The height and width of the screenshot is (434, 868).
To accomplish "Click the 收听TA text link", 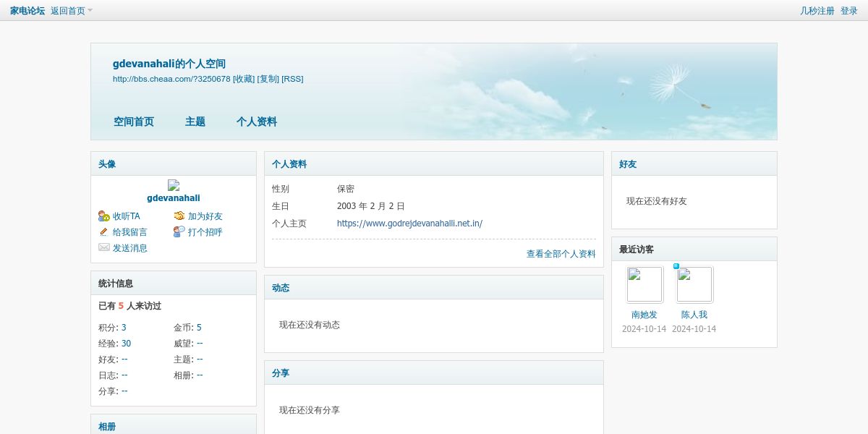I will click(x=127, y=216).
